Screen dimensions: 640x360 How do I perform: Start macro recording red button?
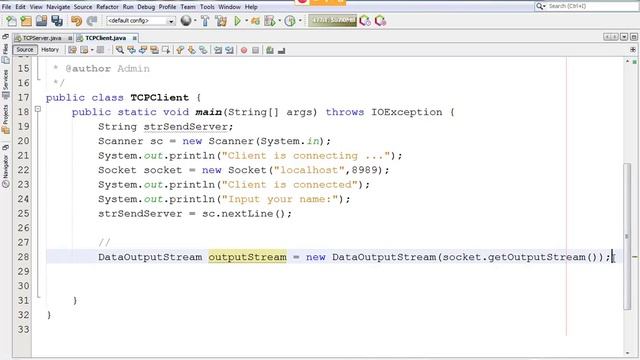coord(244,50)
